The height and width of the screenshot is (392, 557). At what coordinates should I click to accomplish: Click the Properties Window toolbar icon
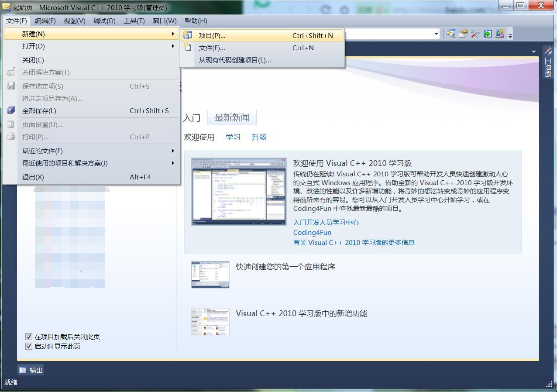463,34
